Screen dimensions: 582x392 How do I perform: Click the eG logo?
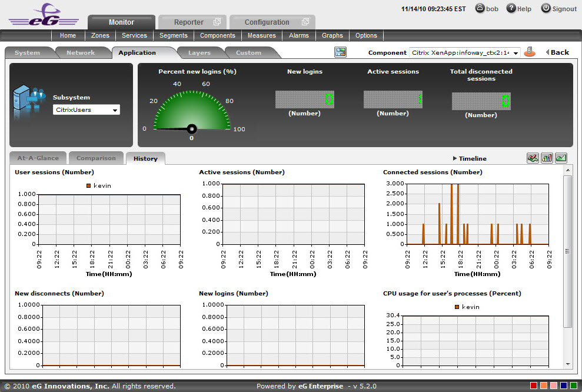point(44,15)
